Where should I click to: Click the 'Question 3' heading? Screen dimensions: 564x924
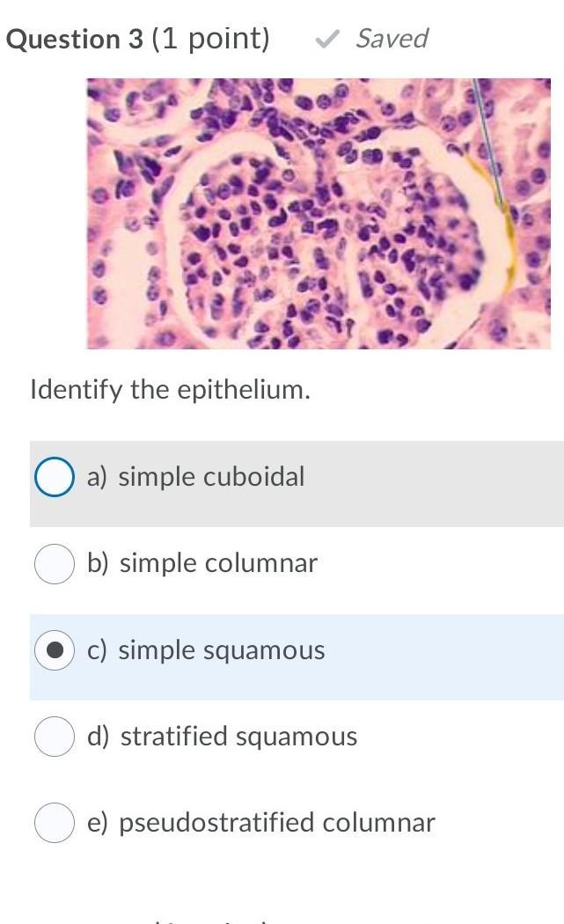(x=74, y=40)
